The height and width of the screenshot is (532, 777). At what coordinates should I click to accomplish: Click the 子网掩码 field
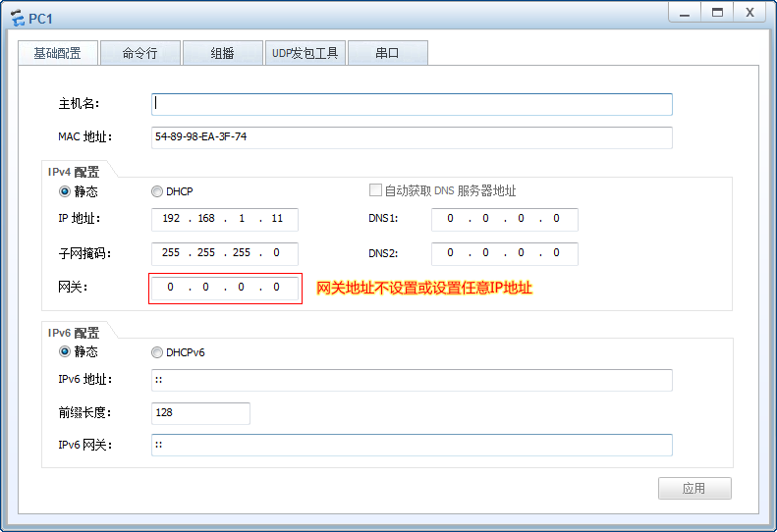(x=225, y=253)
